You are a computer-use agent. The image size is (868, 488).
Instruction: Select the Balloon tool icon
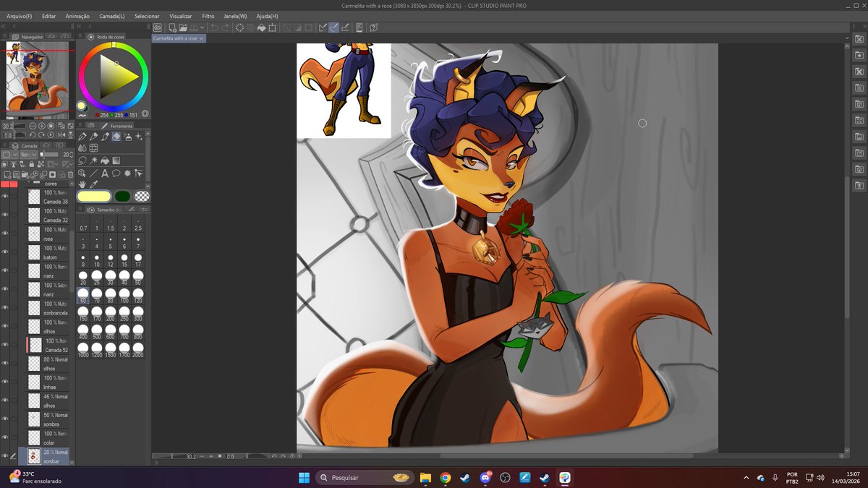pyautogui.click(x=116, y=174)
